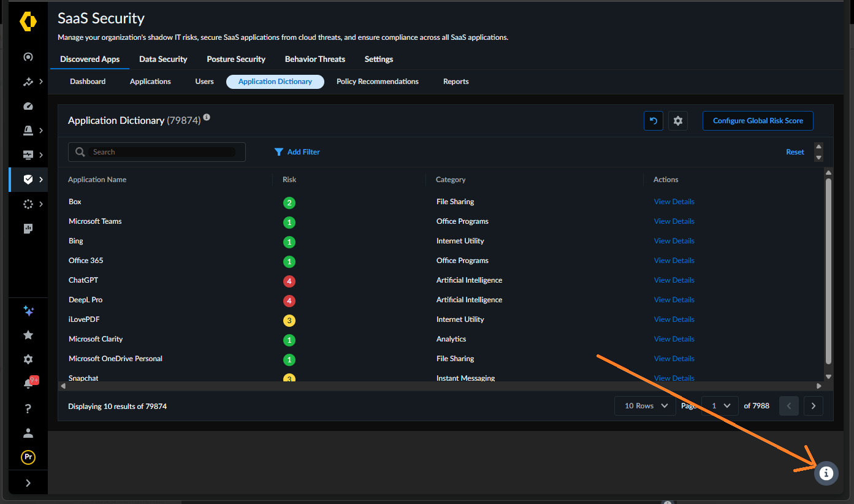Screen dimensions: 854x504
Task: Go to the Applications sub-tab
Action: coord(150,82)
